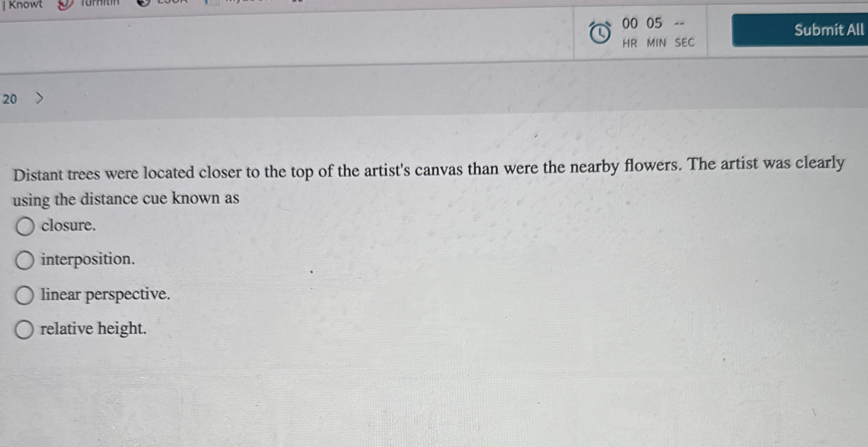868x447 pixels.
Task: Click the question number 20 indicator
Action: coord(10,99)
